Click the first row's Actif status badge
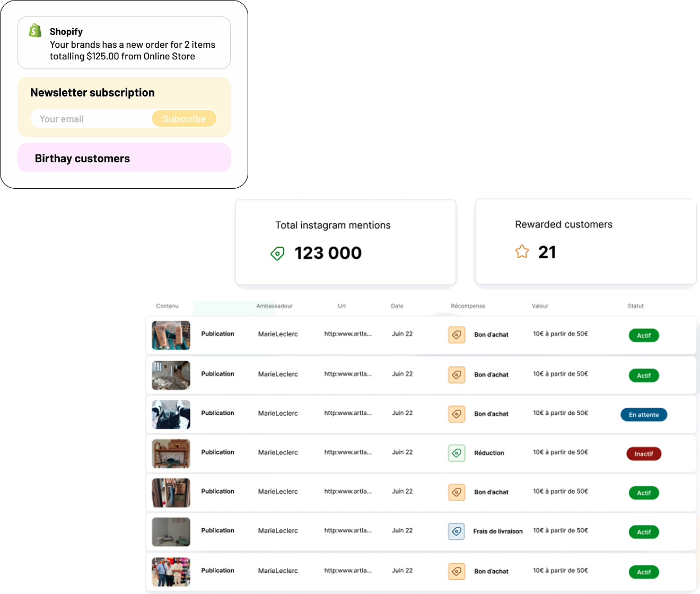This screenshot has width=700, height=594. click(644, 336)
